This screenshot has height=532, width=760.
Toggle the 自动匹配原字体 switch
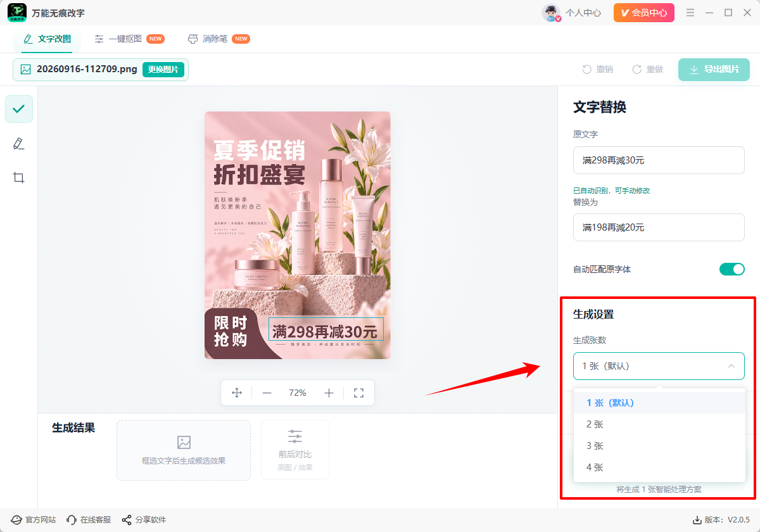tap(731, 269)
